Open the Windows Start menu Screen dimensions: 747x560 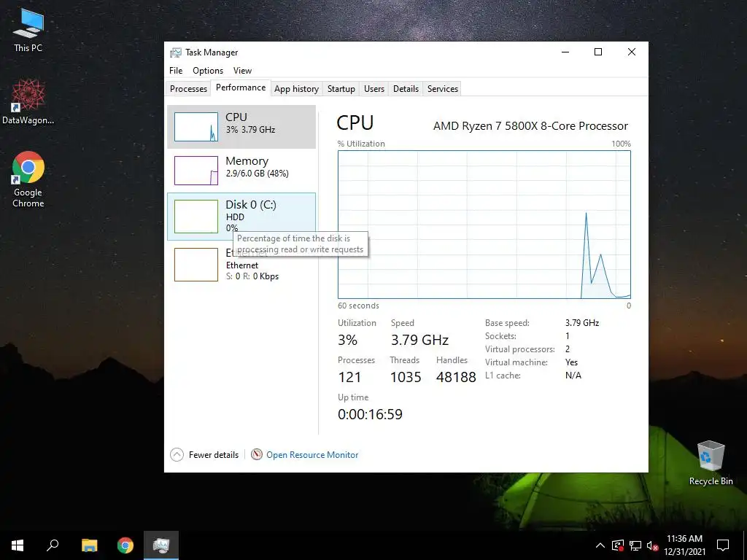pyautogui.click(x=18, y=545)
